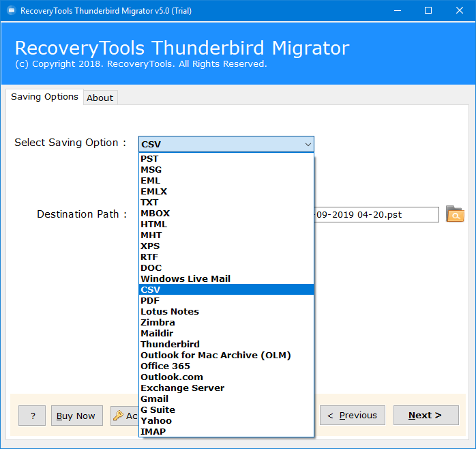Choose Office 365 as destination

click(x=226, y=366)
